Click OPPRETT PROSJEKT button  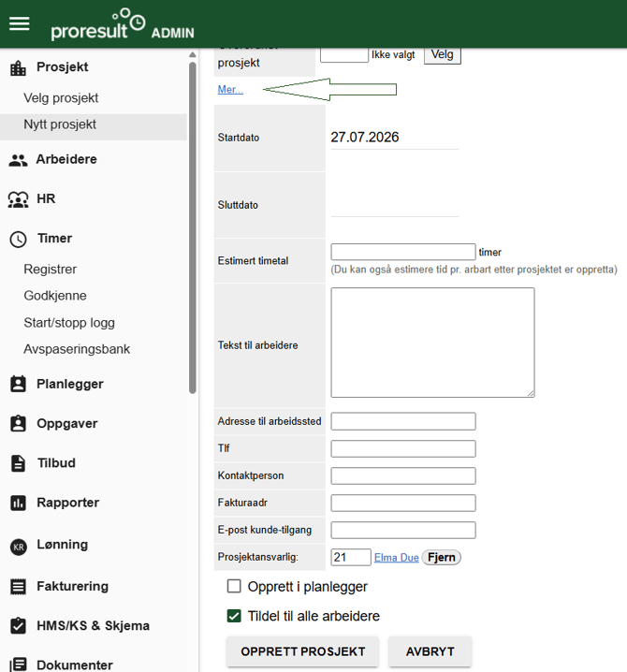pos(302,651)
